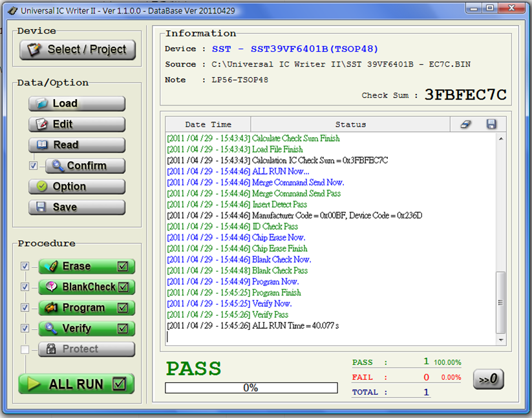Uncheck the Confirm option checkbox
Viewport: 532px width, 418px height.
coord(33,166)
